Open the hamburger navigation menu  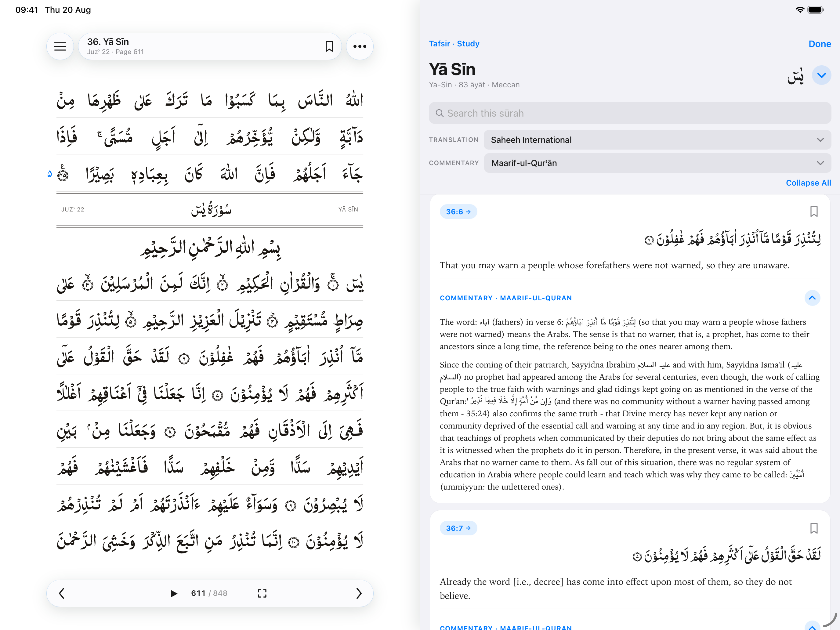(x=60, y=46)
